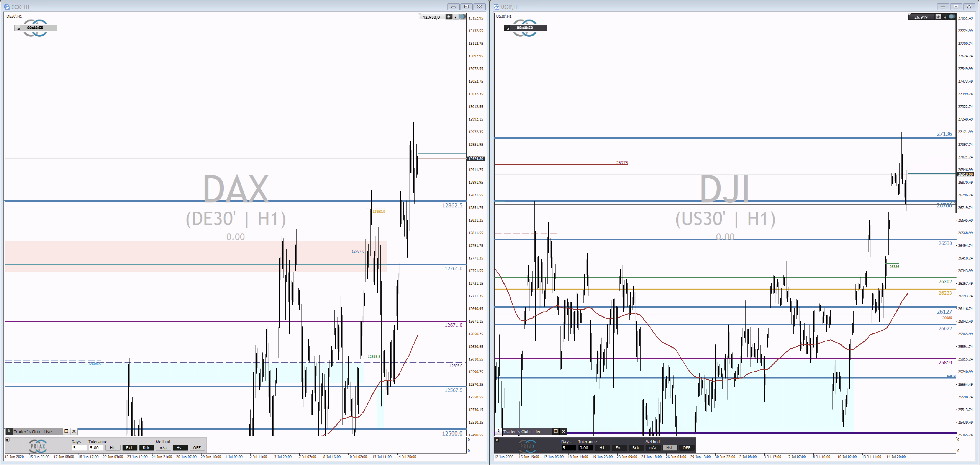The height and width of the screenshot is (465, 980).
Task: Close the PRIAX panel in DAX window
Action: pyautogui.click(x=7, y=440)
